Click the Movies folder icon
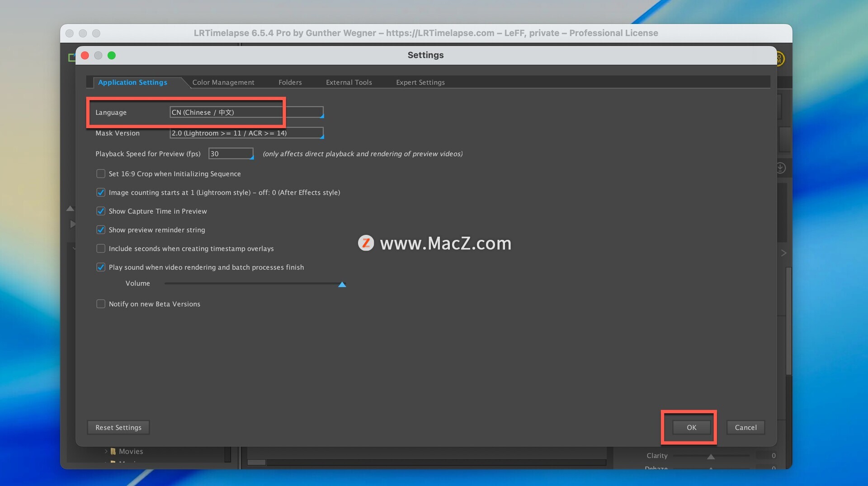This screenshot has height=486, width=868. pos(113,451)
